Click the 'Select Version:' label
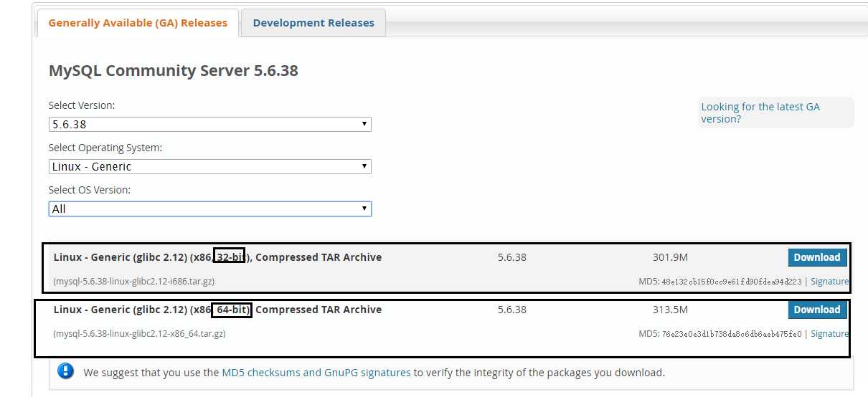 point(82,105)
